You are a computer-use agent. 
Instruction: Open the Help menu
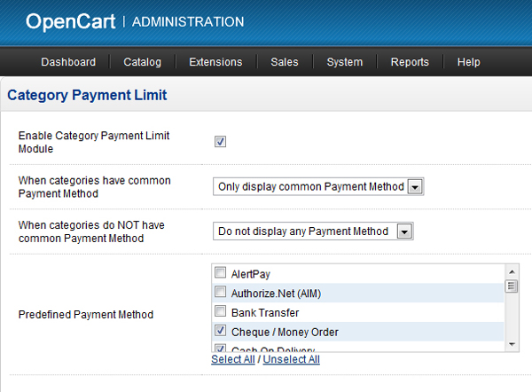(x=468, y=62)
